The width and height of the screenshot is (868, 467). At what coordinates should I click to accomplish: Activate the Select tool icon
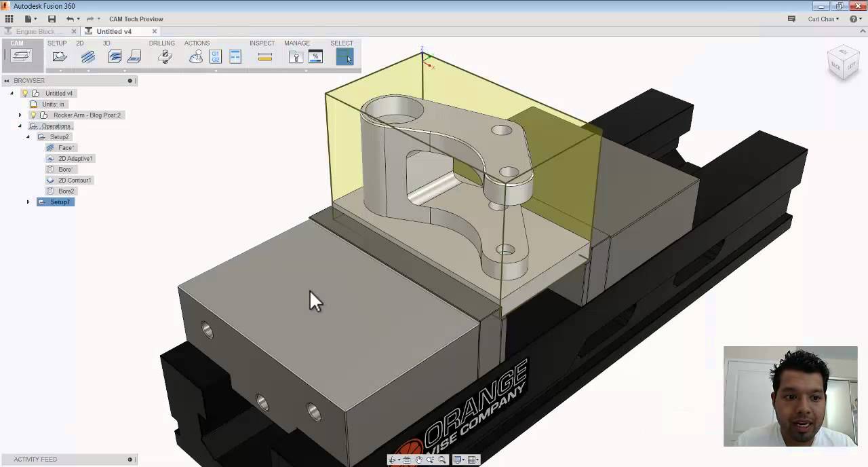(344, 57)
